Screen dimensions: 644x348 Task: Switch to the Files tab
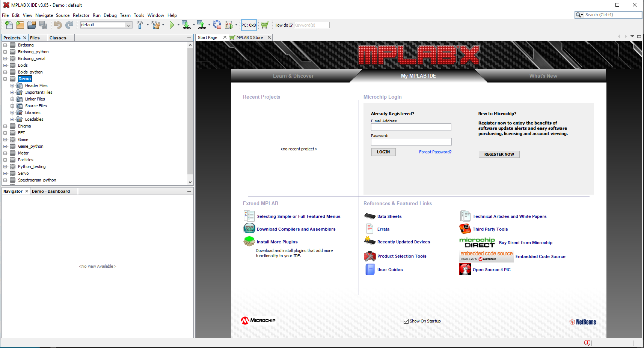click(35, 38)
